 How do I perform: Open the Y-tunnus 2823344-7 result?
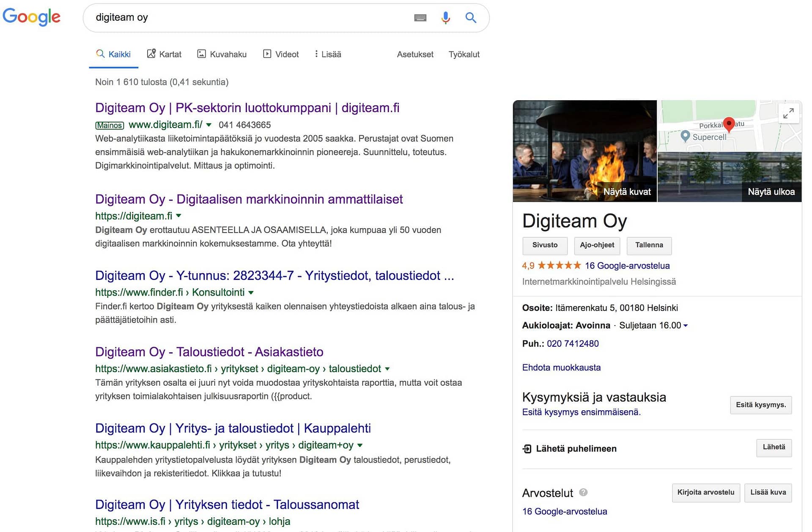point(275,276)
